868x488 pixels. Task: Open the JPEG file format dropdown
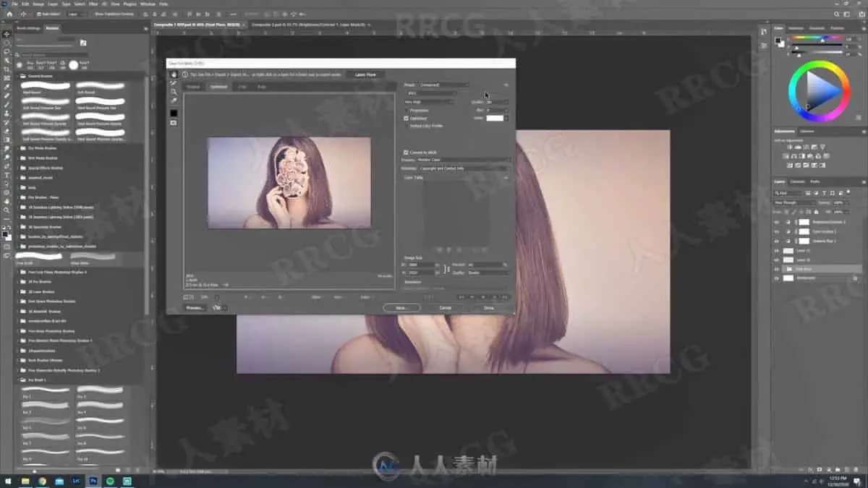(431, 93)
